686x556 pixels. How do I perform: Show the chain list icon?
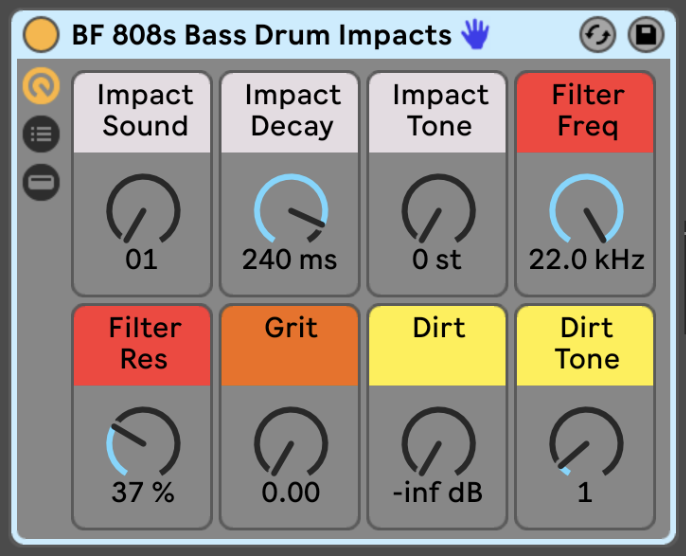(41, 134)
